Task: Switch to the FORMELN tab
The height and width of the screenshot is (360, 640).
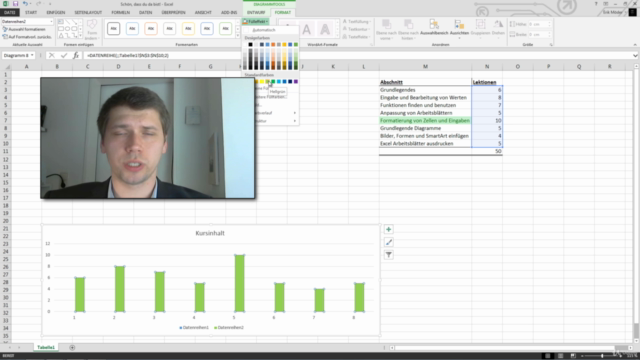Action: click(x=120, y=13)
